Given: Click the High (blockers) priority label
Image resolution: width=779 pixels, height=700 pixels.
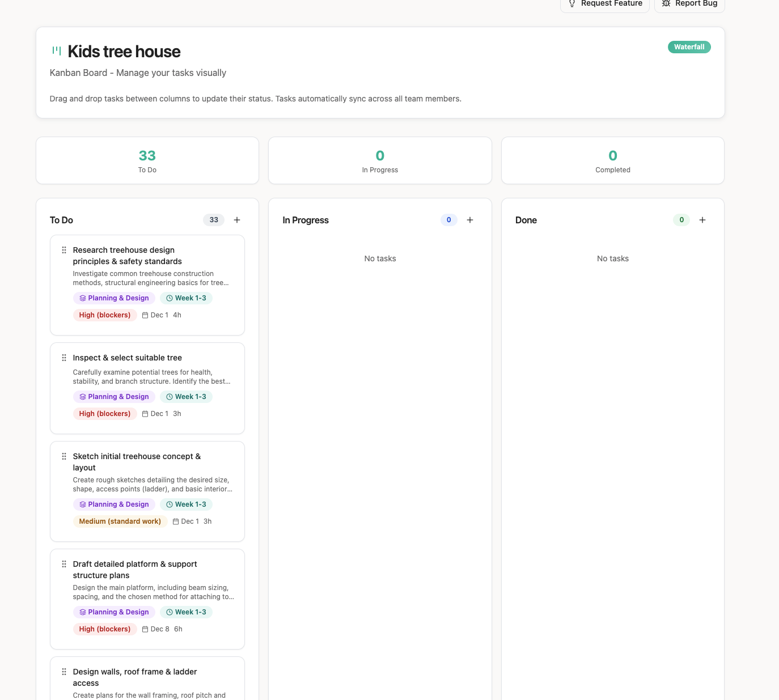Looking at the screenshot, I should coord(105,315).
